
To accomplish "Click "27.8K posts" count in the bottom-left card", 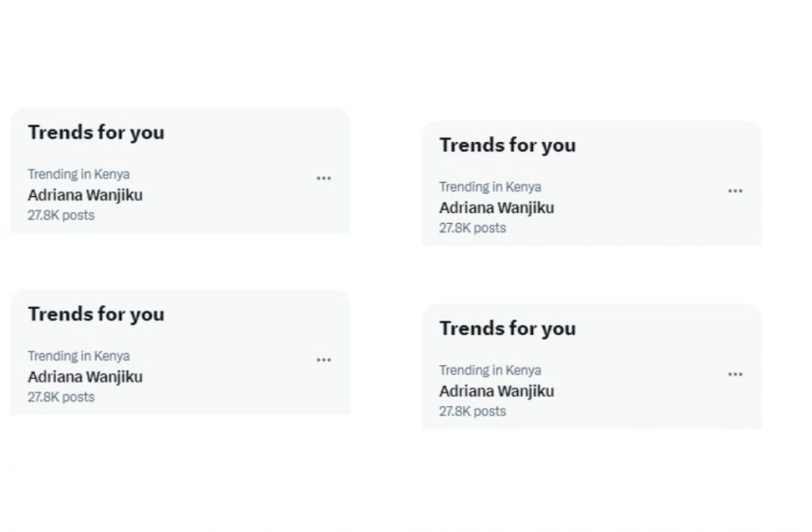I will point(61,398).
